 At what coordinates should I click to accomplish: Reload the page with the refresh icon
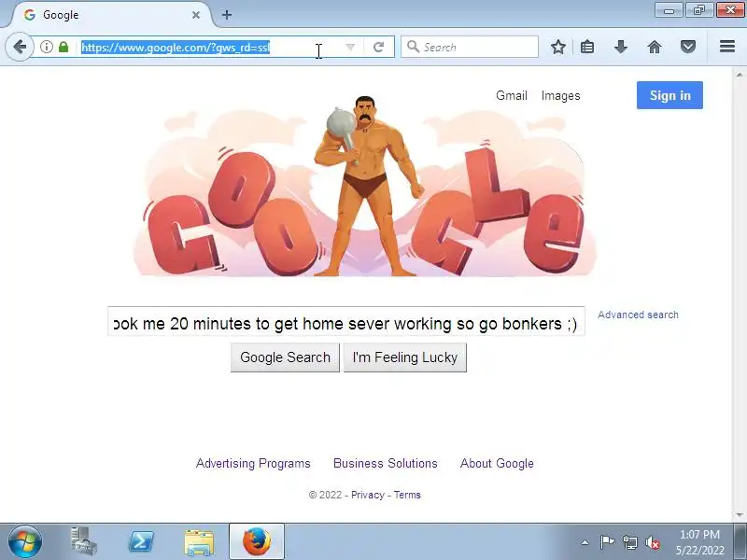click(379, 47)
